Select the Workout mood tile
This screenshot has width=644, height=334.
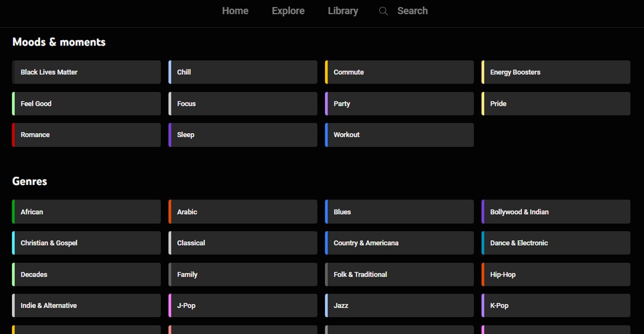click(x=399, y=135)
